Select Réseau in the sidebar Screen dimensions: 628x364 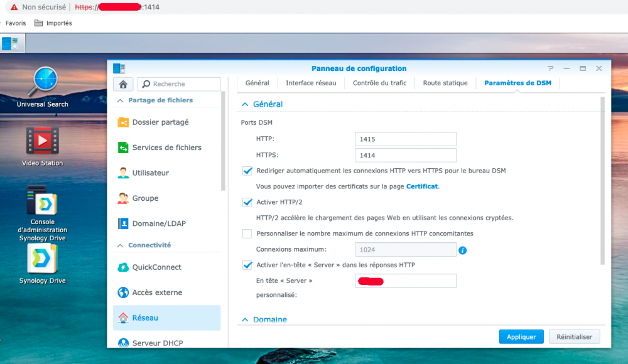(x=166, y=318)
